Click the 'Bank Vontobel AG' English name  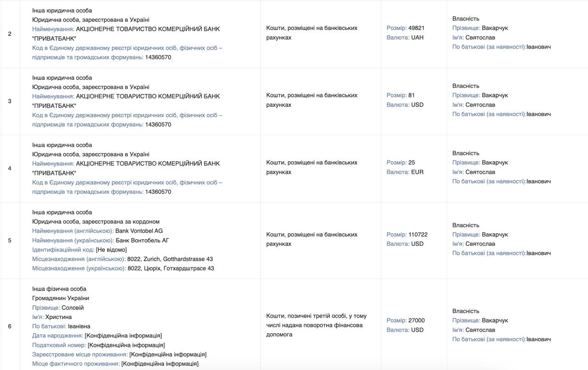[x=139, y=231]
